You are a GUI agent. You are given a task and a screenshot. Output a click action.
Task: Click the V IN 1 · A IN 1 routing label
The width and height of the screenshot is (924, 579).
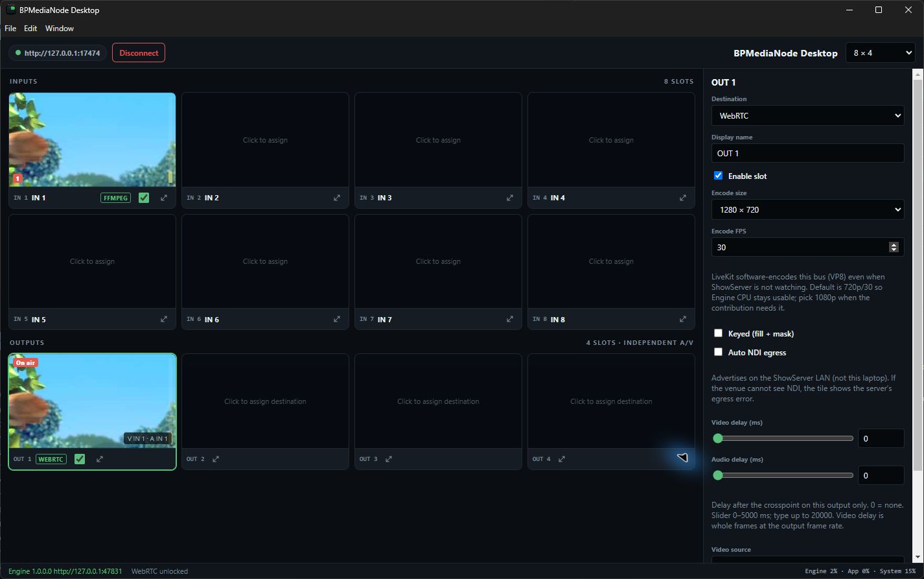[148, 439]
